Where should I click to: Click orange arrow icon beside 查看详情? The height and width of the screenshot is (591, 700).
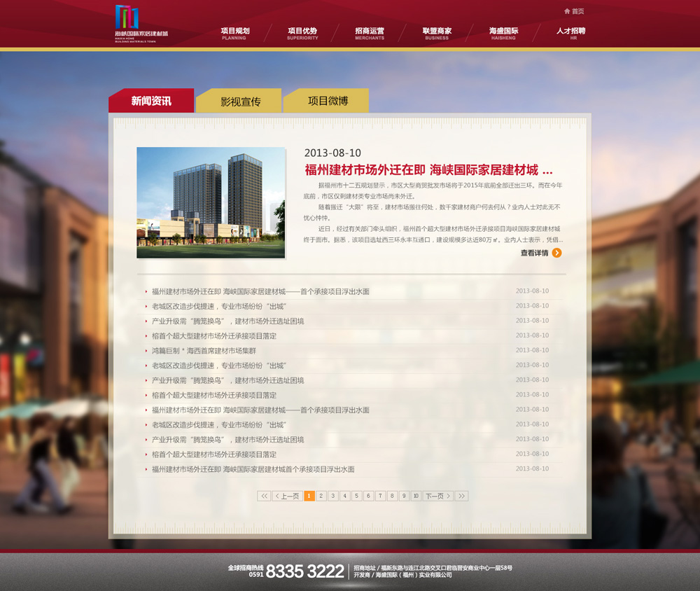556,253
